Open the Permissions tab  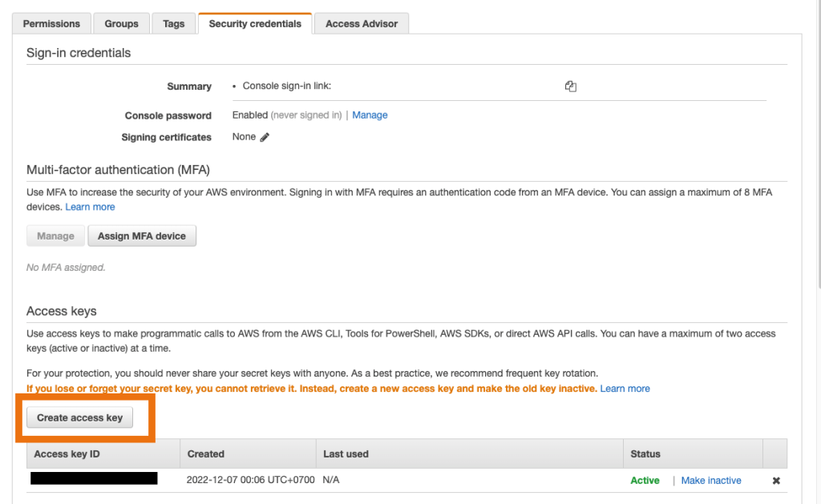pos(51,24)
